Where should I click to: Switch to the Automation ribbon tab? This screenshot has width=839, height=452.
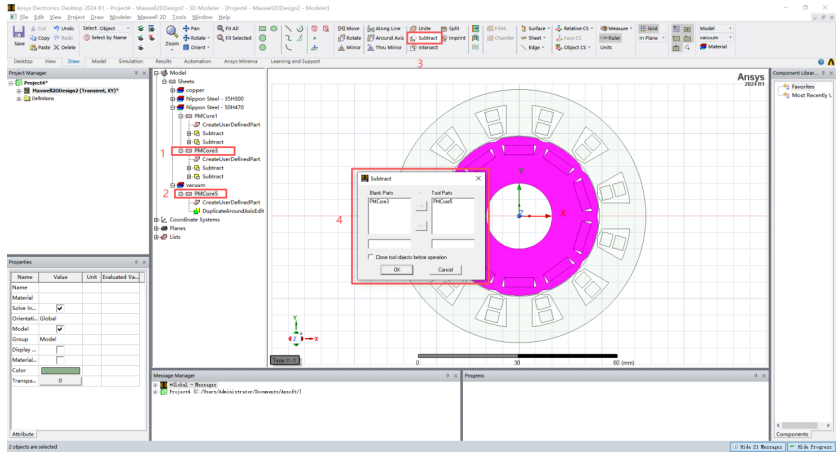pos(197,62)
